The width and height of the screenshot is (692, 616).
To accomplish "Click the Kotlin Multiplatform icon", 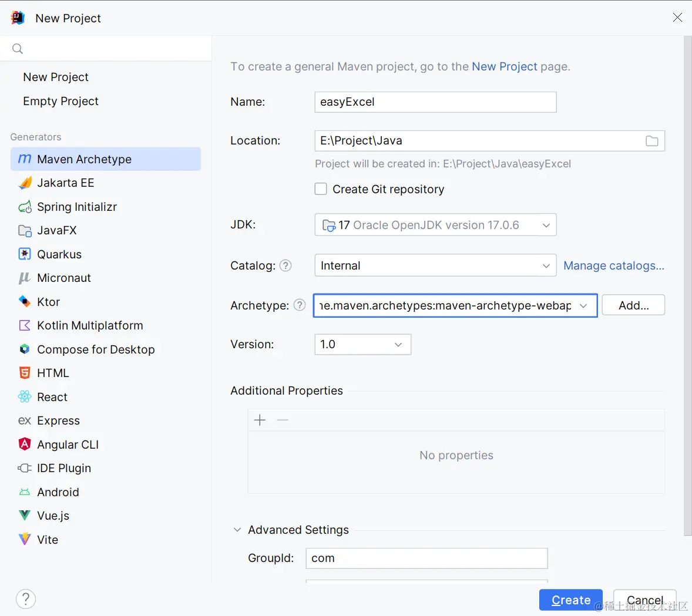I will (x=25, y=326).
